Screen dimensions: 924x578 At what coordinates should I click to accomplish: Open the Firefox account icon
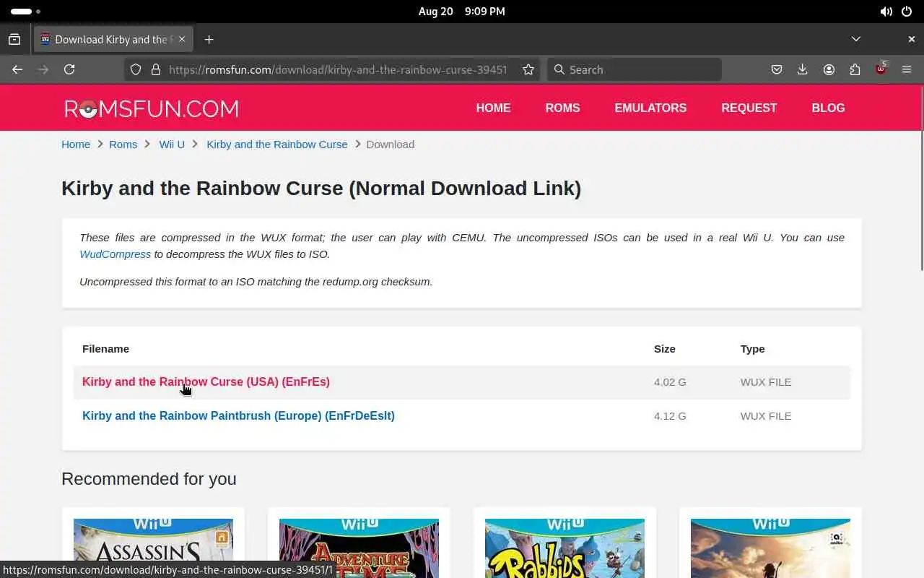[x=829, y=69]
